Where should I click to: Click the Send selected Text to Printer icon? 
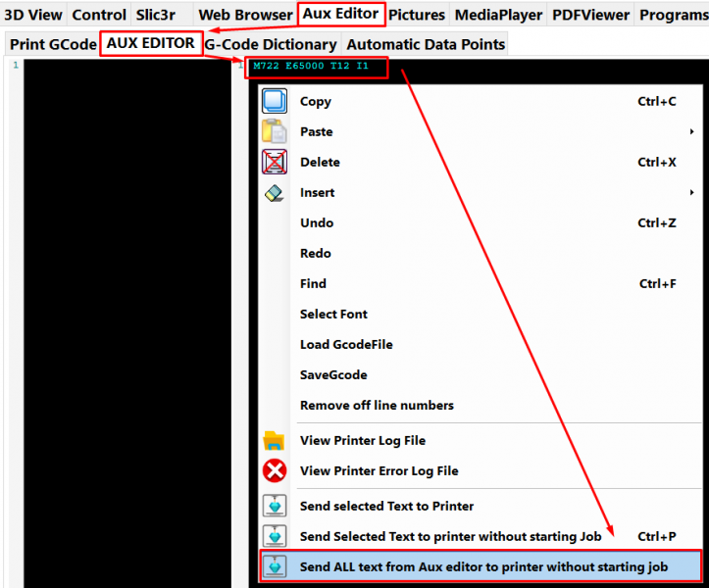[x=275, y=507]
